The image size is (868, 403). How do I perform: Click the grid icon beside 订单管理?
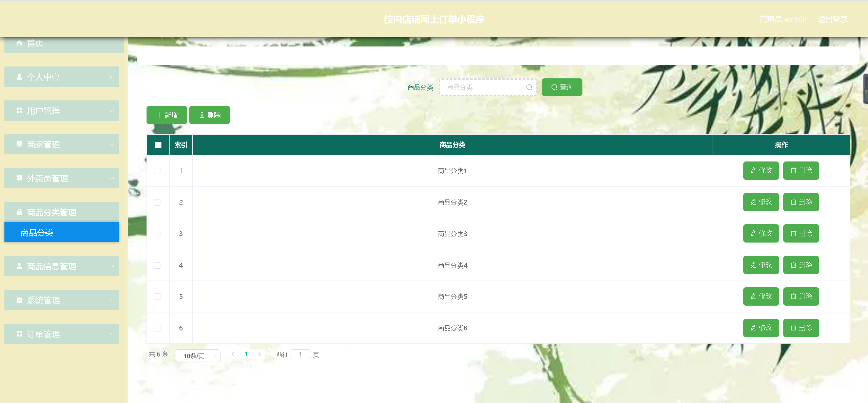(19, 334)
